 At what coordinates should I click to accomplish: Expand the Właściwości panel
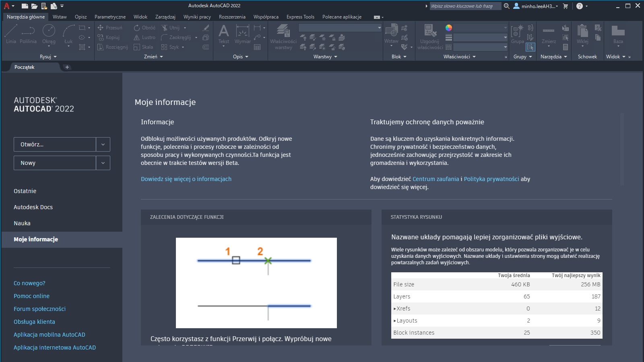pos(460,57)
